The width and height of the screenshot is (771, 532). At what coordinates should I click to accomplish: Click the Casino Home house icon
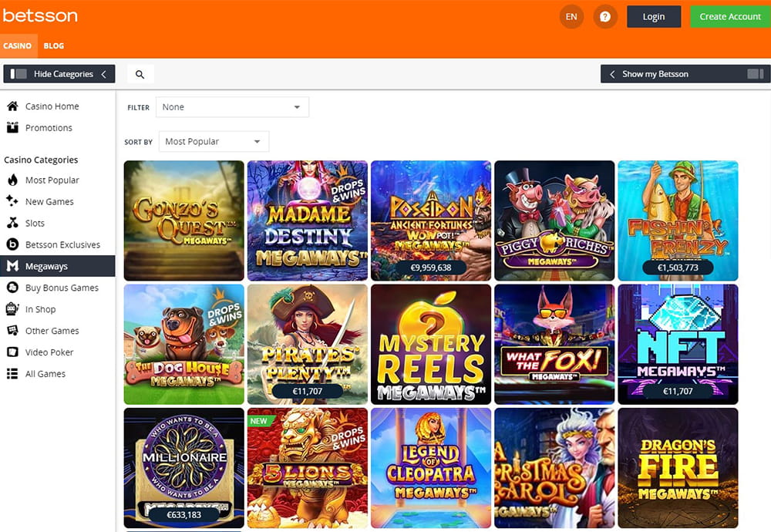tap(12, 106)
